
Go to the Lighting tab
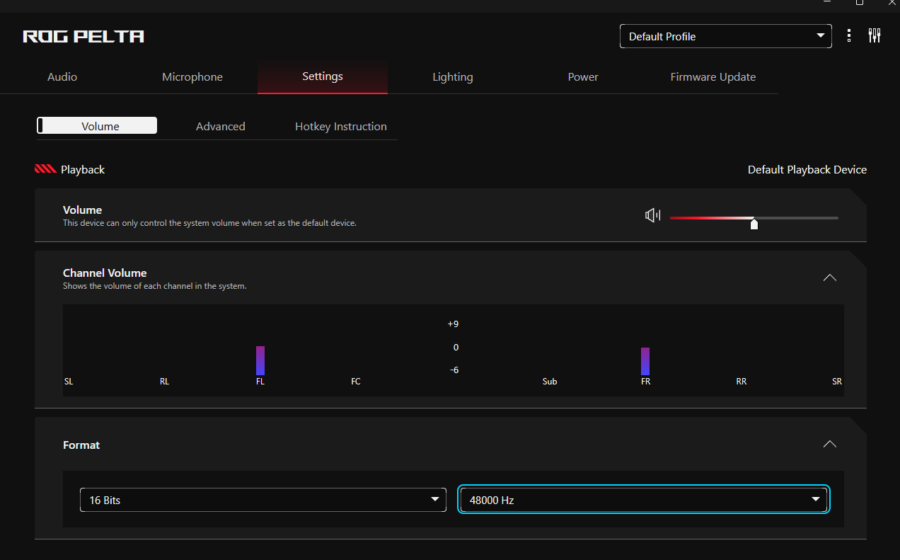453,77
